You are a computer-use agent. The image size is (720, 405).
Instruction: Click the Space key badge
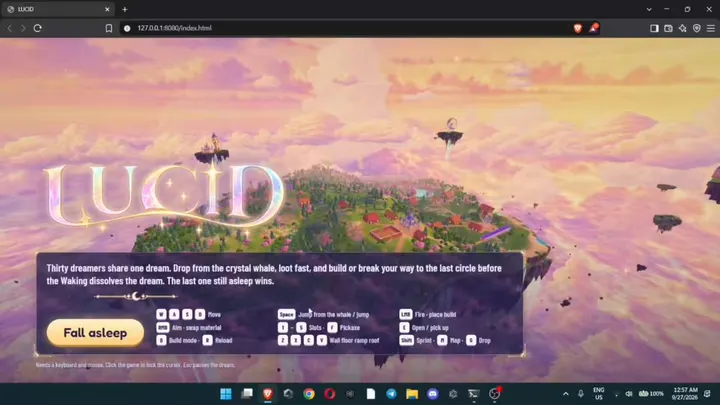tap(286, 315)
